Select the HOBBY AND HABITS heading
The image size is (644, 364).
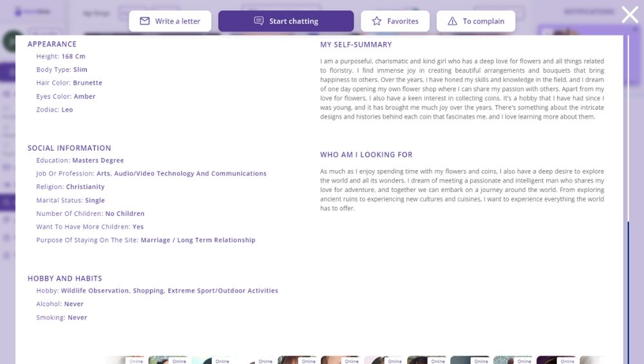tap(65, 278)
